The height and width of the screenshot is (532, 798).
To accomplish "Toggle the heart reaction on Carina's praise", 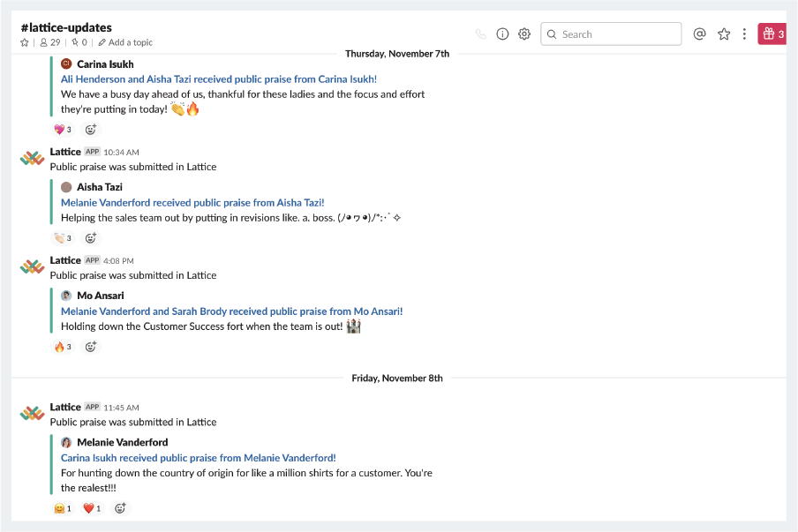I will tap(63, 130).
